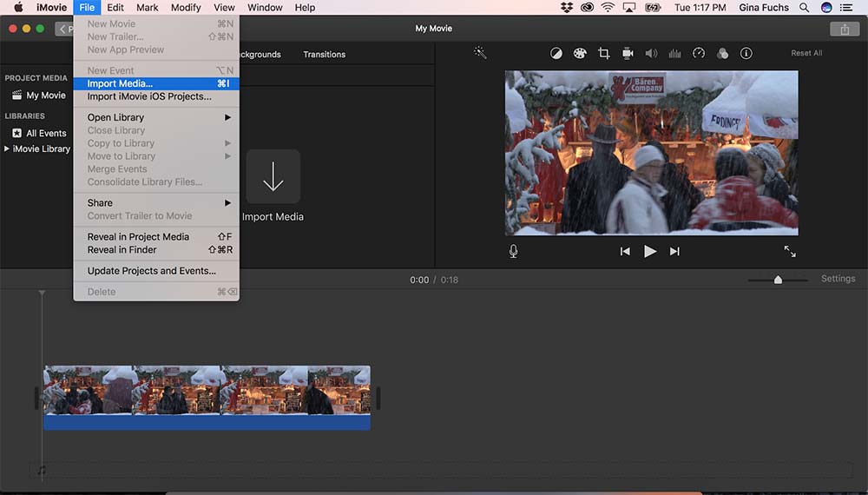Open the stabilization camera tool
The width and height of the screenshot is (868, 495).
[628, 54]
